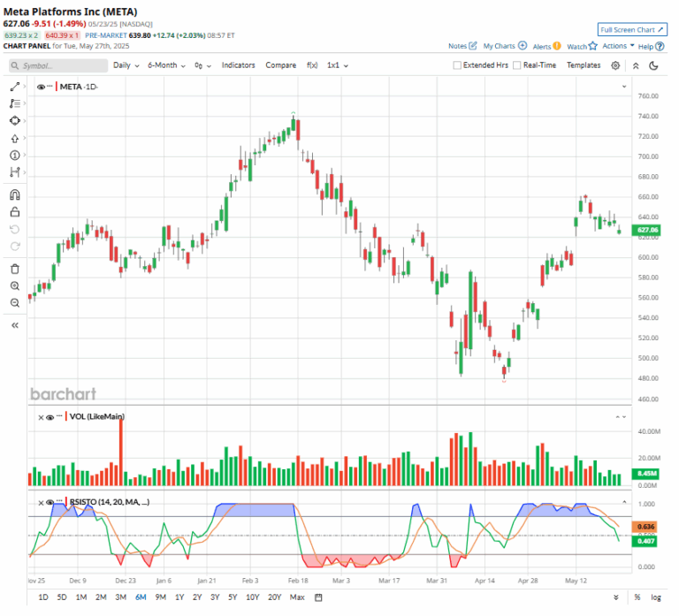Collapse the main META pane chevron
Image resolution: width=679 pixels, height=616 pixels.
624,87
